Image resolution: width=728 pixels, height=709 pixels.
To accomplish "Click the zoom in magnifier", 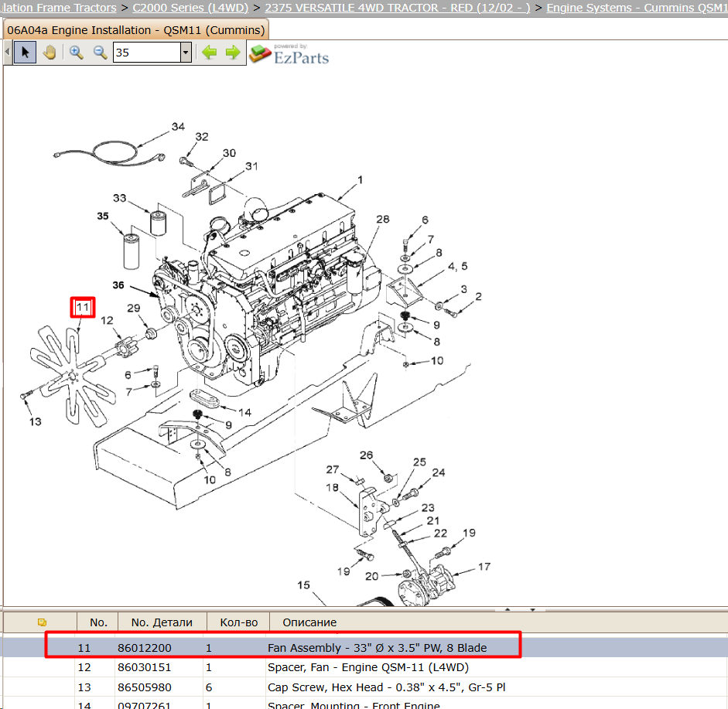I will [x=76, y=52].
